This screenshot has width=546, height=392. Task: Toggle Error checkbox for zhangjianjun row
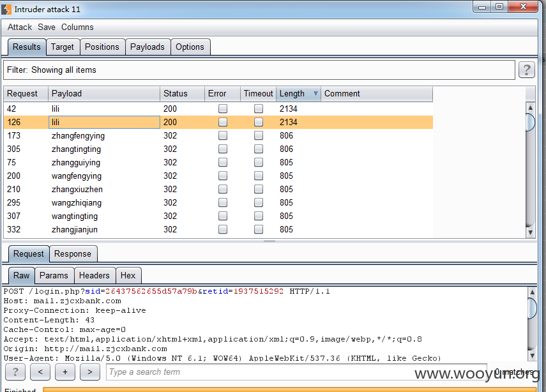pyautogui.click(x=223, y=229)
